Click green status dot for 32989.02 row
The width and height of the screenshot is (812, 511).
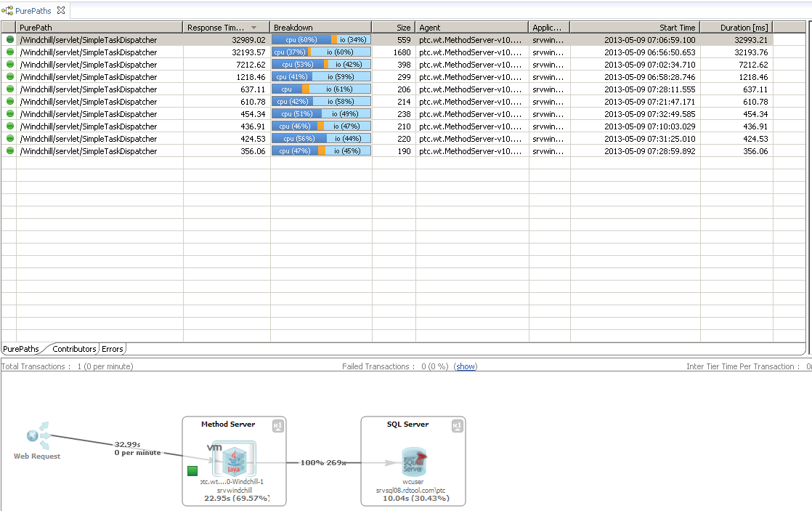coord(10,39)
